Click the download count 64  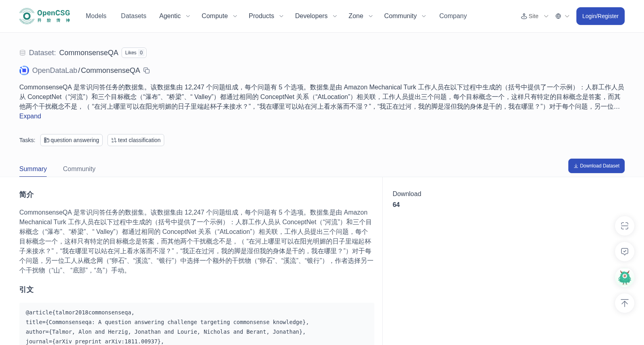click(x=396, y=205)
